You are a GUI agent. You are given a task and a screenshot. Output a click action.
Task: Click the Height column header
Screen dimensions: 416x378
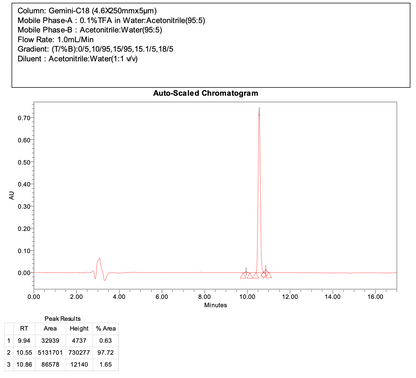[79, 329]
